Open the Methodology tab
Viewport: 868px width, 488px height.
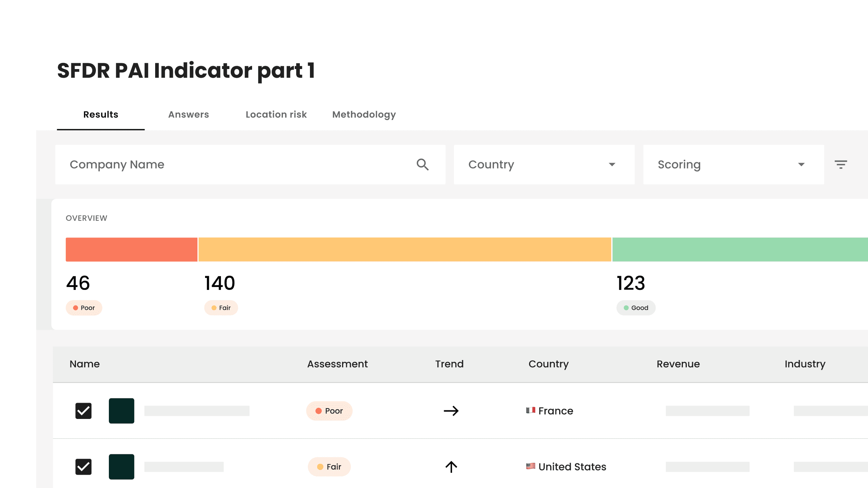tap(364, 114)
